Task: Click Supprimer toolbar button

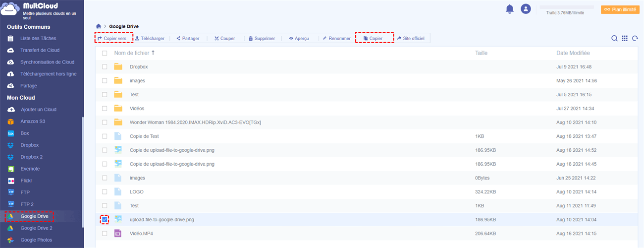Action: coord(262,38)
